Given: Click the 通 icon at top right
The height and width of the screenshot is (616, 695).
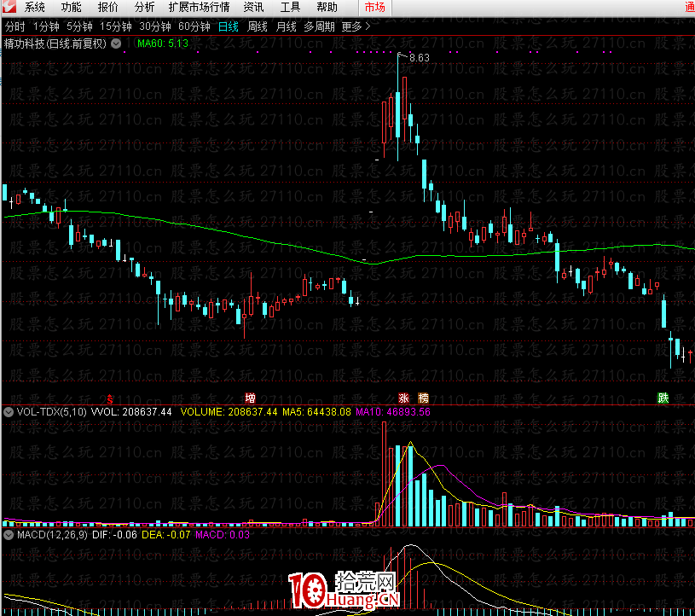Looking at the screenshot, I should pos(688,7).
